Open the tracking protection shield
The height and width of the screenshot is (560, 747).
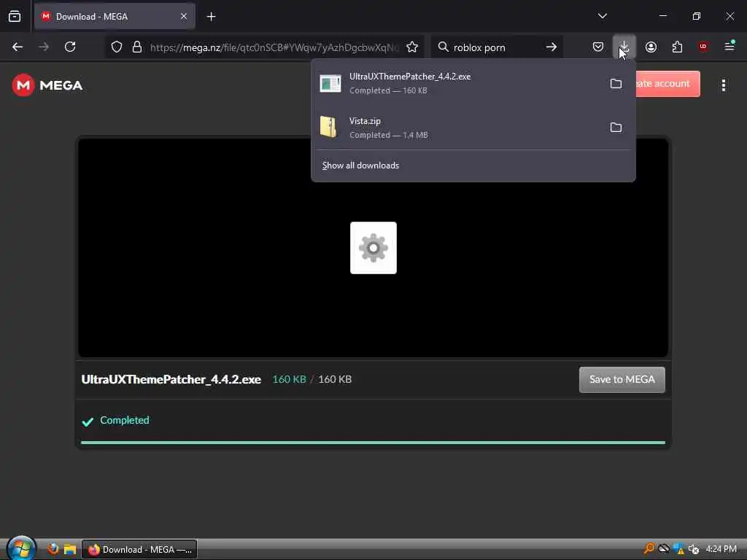(117, 47)
